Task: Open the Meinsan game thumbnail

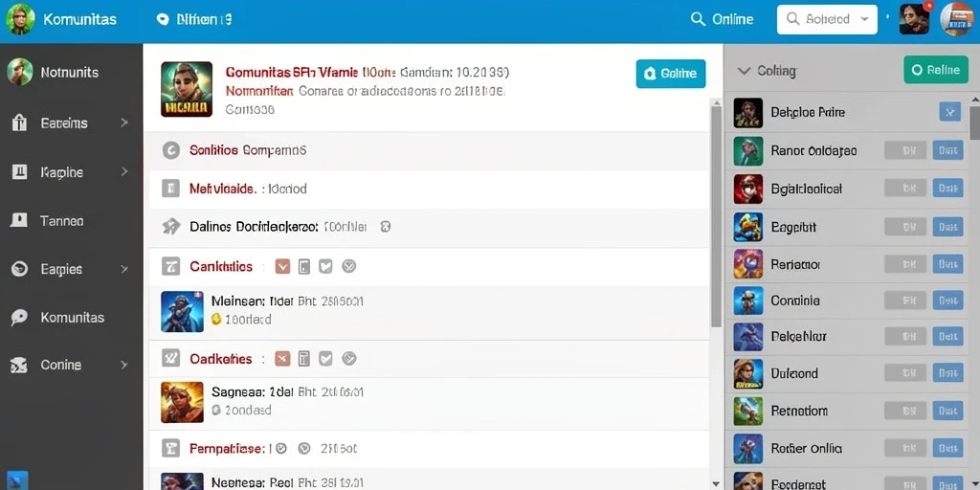Action: point(182,311)
